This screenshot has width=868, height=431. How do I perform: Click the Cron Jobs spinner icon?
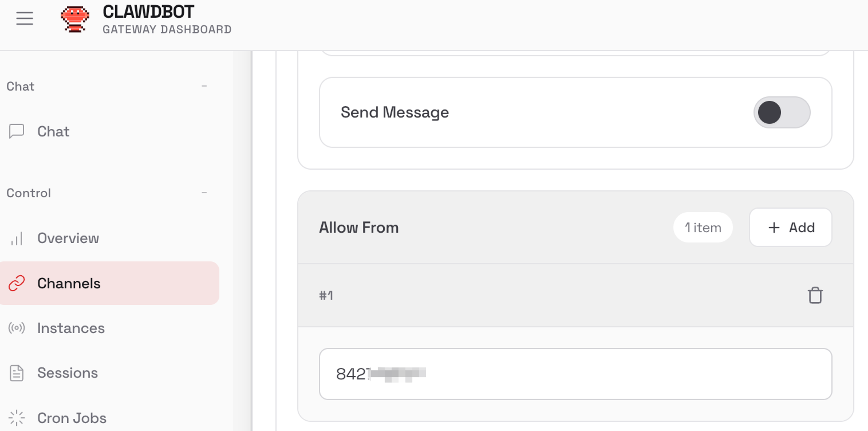point(17,418)
